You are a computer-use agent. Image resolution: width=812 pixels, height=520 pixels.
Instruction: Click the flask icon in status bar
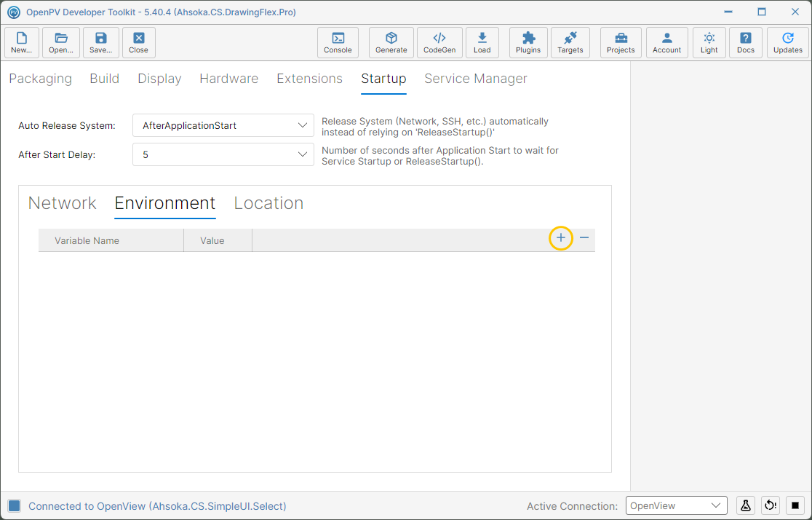pos(746,505)
